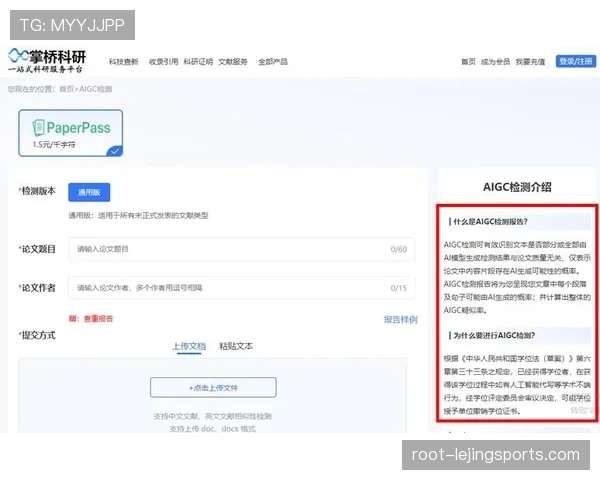Click the red 查重报告 gift text
The width and height of the screenshot is (600, 480).
click(98, 318)
